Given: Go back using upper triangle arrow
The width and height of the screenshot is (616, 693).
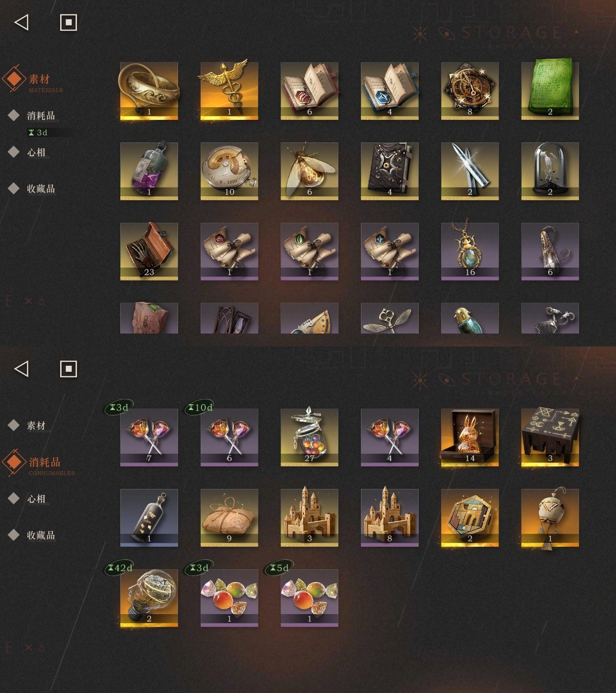Looking at the screenshot, I should pos(22,22).
